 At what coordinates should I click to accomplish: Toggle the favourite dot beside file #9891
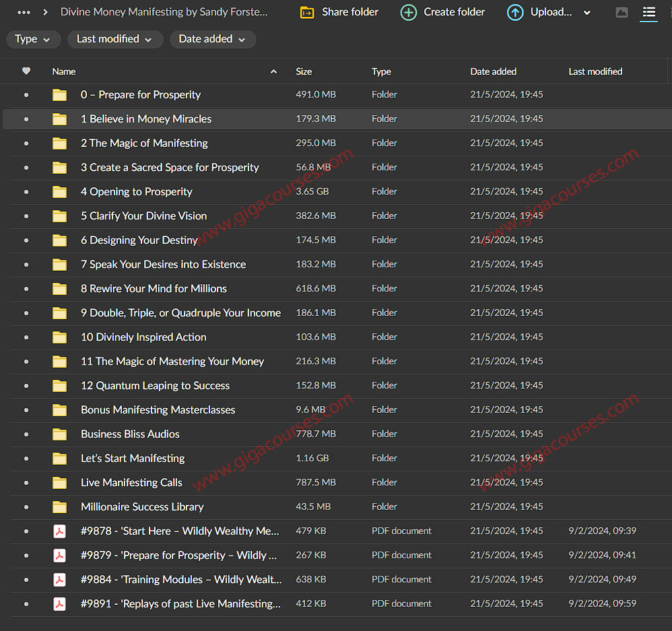pos(26,604)
